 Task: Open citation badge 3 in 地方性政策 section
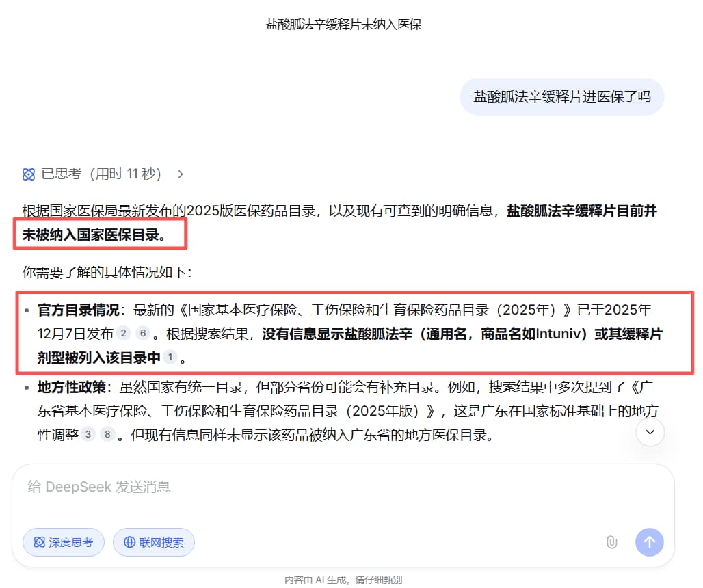(88, 433)
